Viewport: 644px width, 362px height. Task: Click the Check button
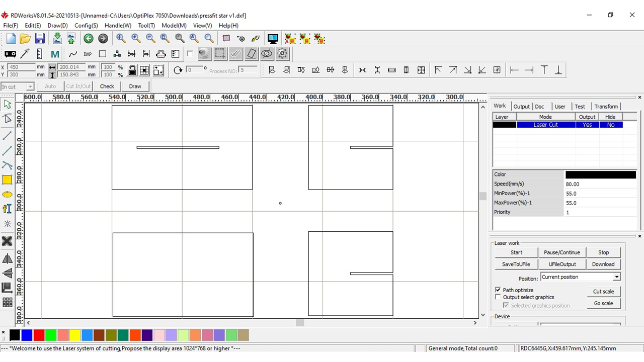[x=107, y=86]
